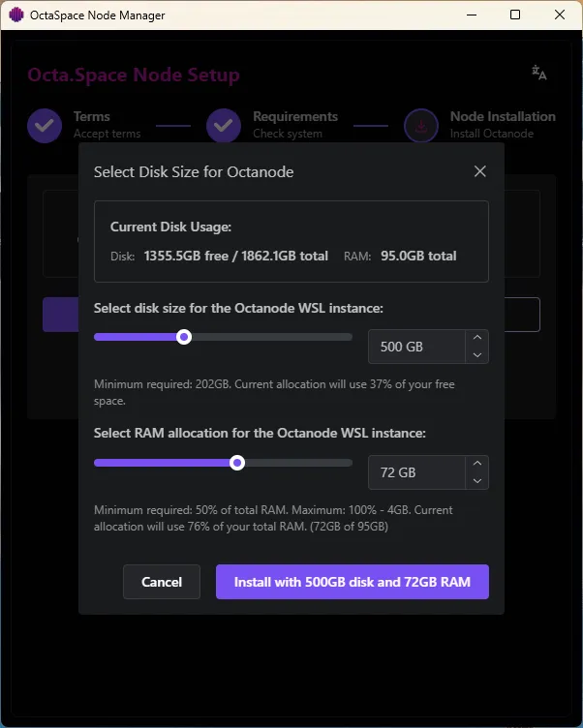Click the 'Octa.Space Node Setup' heading

point(134,76)
